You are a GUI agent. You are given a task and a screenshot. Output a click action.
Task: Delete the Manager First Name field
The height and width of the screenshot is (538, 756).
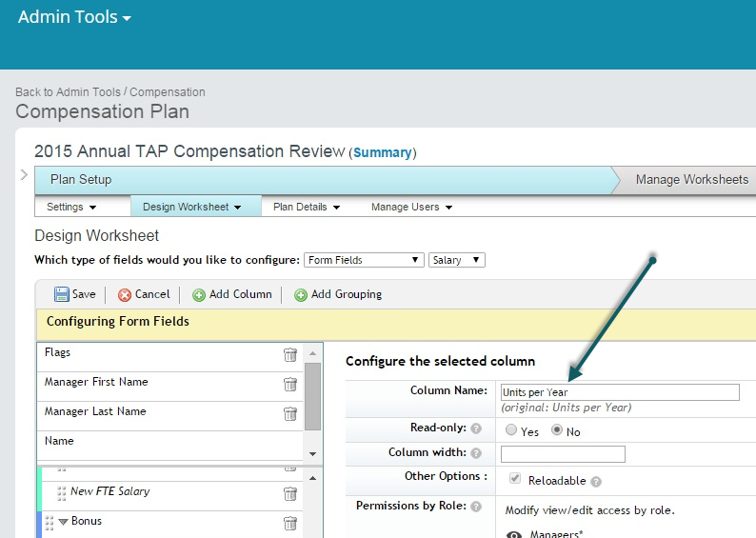tap(290, 384)
